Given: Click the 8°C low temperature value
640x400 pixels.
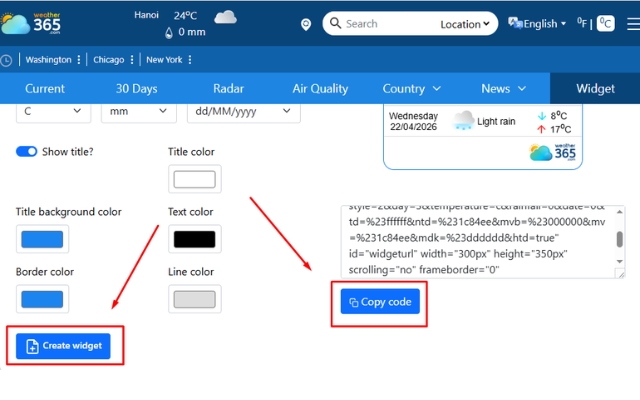Looking at the screenshot, I should [558, 116].
